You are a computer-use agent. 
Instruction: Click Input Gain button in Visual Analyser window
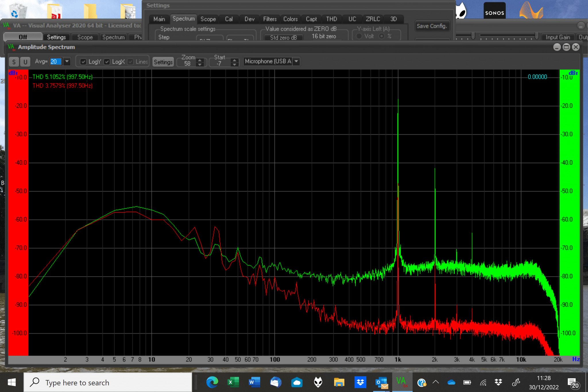tap(558, 37)
